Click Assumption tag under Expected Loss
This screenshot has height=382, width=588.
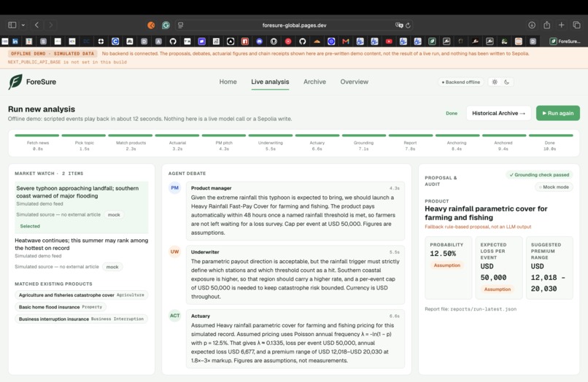coord(498,289)
